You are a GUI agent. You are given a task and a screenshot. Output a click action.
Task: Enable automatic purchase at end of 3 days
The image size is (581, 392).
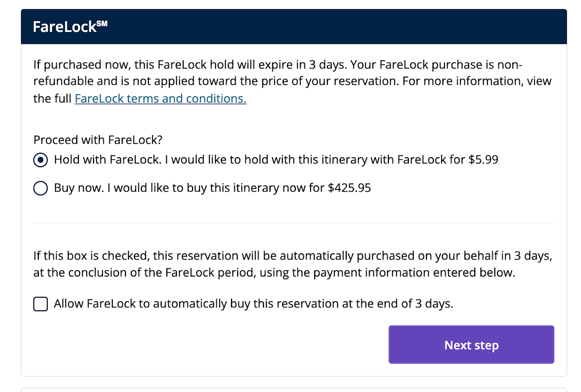coord(40,304)
